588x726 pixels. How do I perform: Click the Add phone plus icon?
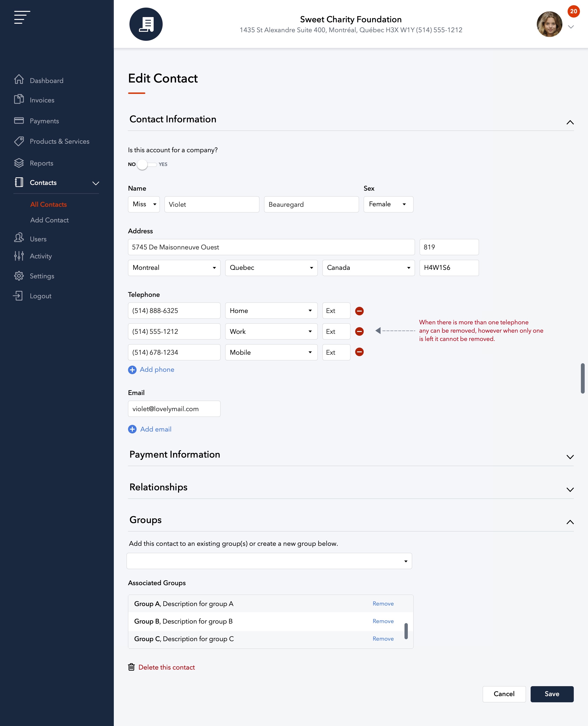point(132,370)
